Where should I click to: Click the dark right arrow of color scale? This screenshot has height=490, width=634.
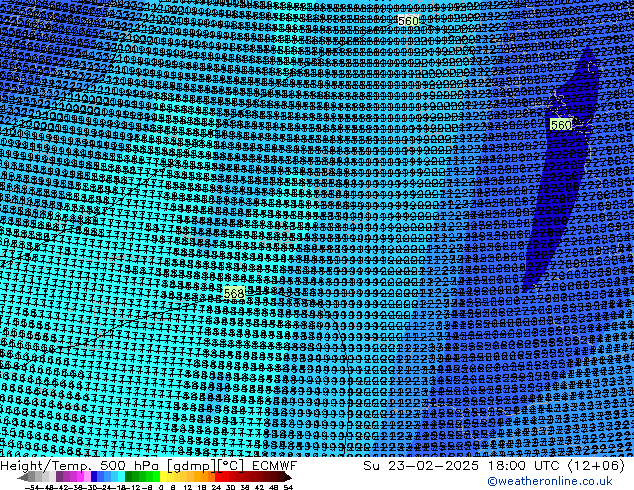tap(288, 477)
